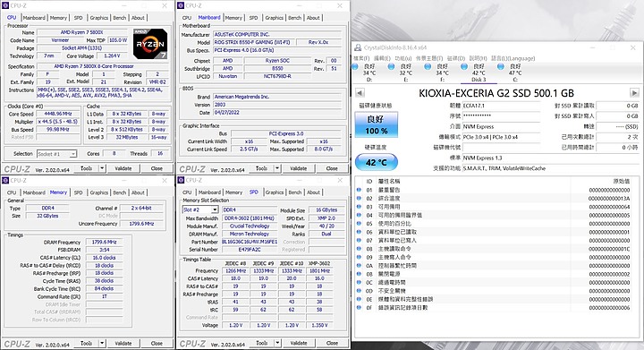Click the CAS# Latency value 16.0 clocks
This screenshot has width=644, height=350.
pos(104,258)
